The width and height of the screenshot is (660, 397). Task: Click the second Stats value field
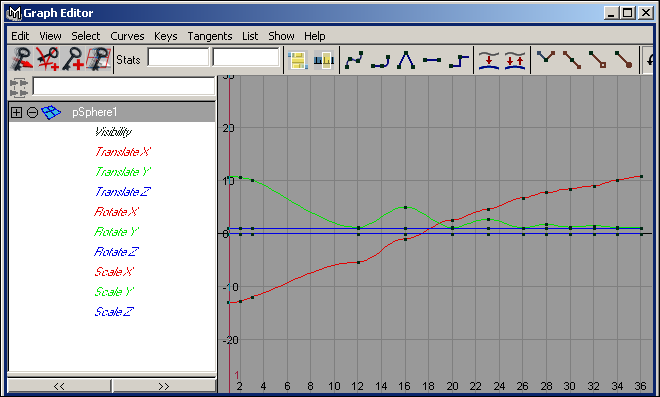pos(246,57)
